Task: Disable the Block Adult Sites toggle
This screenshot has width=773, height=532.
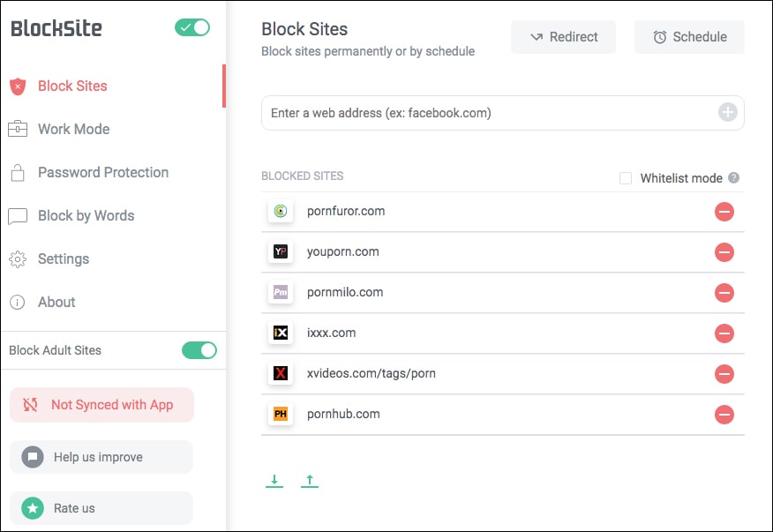Action: 199,350
